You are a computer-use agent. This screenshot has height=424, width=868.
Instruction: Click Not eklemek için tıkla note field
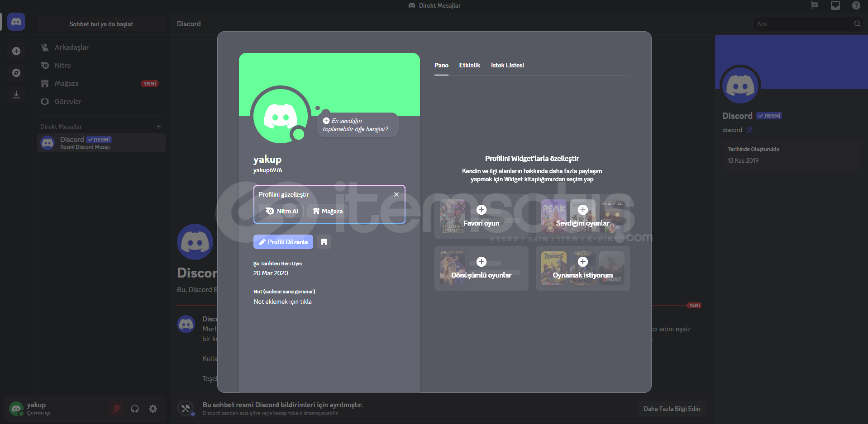click(283, 302)
